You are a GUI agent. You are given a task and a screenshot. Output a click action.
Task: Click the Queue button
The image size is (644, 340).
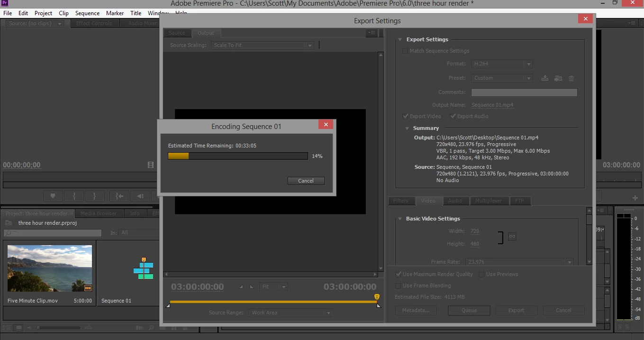coord(469,311)
